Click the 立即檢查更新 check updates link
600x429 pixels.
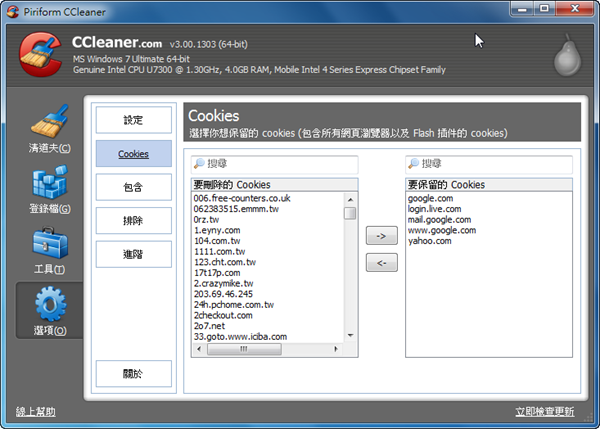point(544,411)
